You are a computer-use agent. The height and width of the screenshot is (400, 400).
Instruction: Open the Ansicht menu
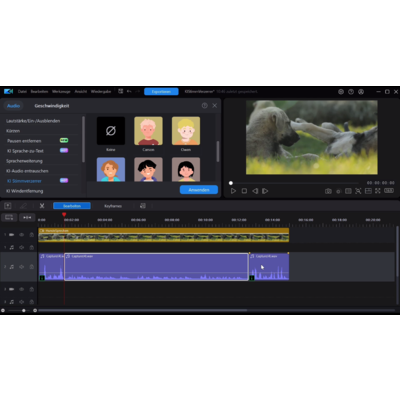tap(81, 91)
